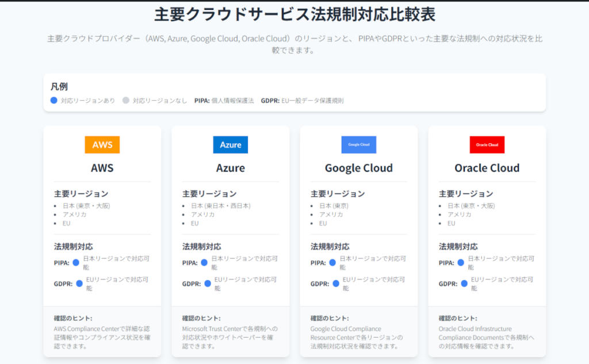
Task: Click the blue legend dot for 対応リージョンあり
Action: click(x=53, y=100)
